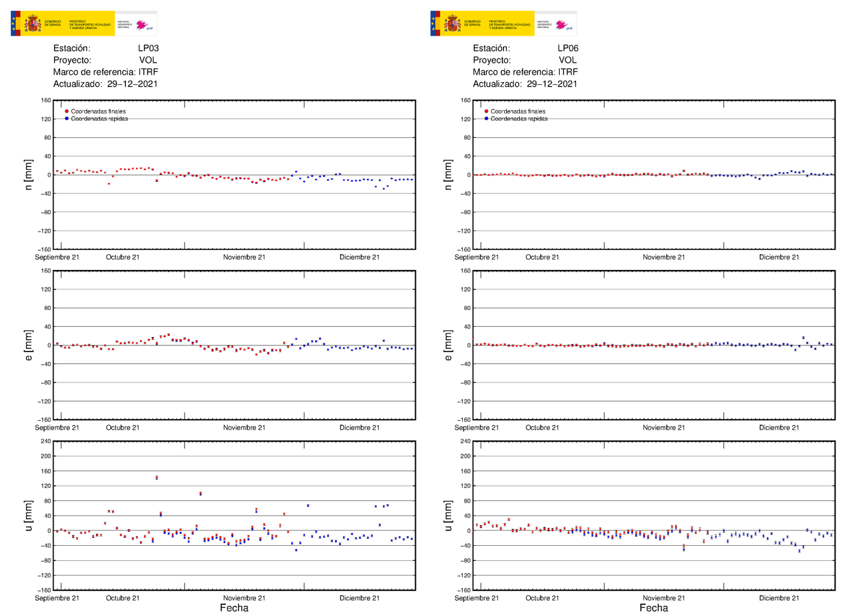Viewport: 845px width, 616px height.
Task: Click the 'Fecha' axis title under LP06
Action: (654, 608)
